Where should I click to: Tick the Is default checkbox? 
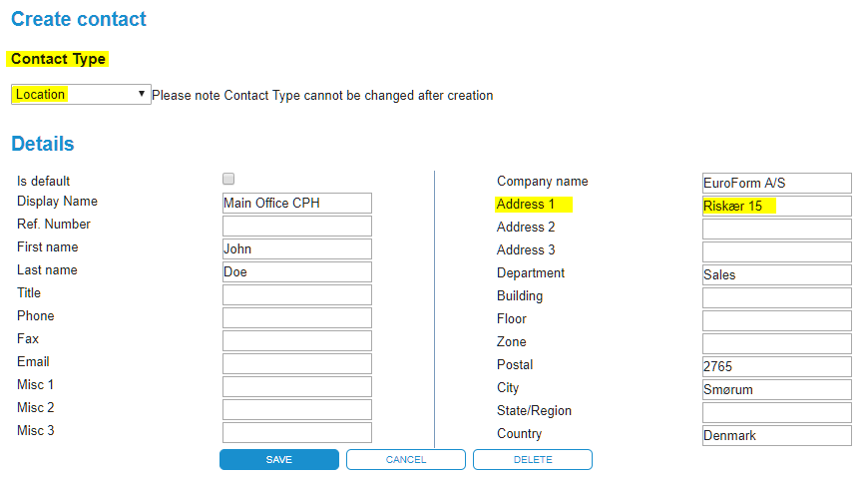[x=228, y=179]
